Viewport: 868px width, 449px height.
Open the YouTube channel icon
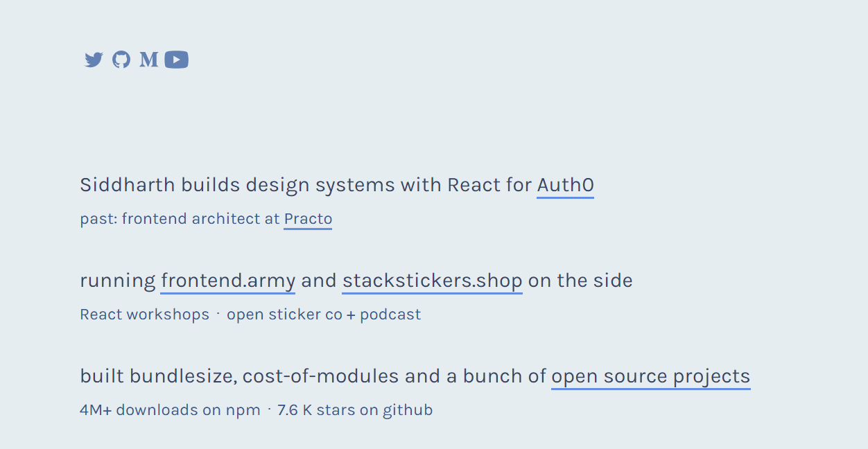point(177,60)
